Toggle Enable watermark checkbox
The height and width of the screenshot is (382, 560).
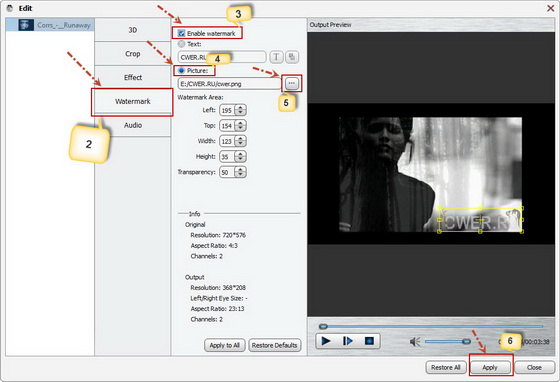pyautogui.click(x=181, y=33)
